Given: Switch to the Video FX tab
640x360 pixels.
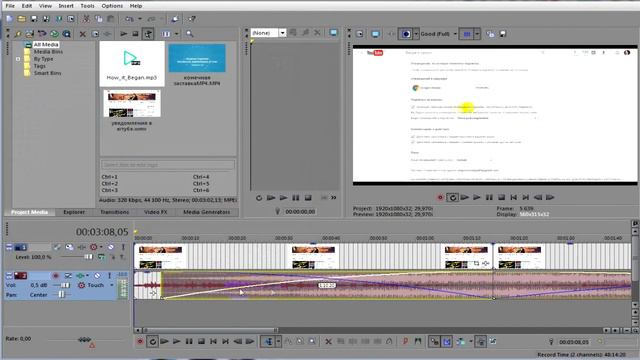Looking at the screenshot, I should click(x=156, y=212).
